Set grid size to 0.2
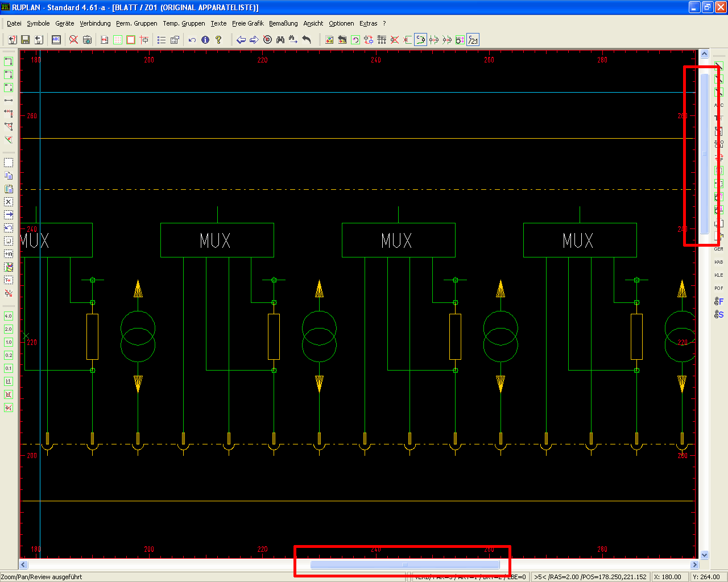The height and width of the screenshot is (582, 728). pos(9,355)
